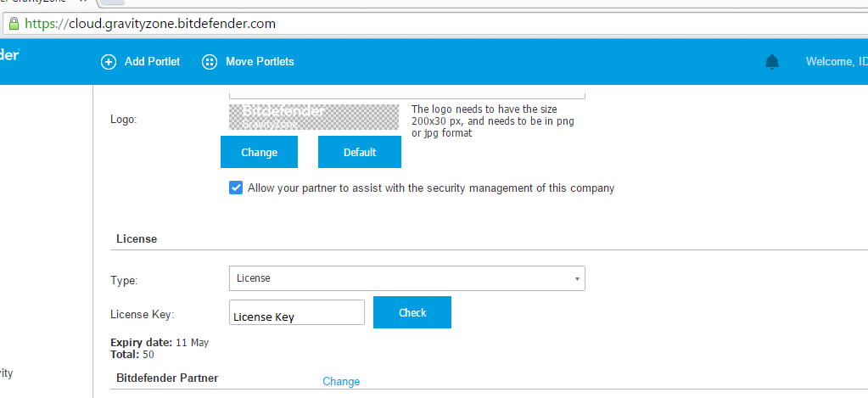This screenshot has height=398, width=868.
Task: Click the Move Portlets menu label
Action: tap(260, 61)
